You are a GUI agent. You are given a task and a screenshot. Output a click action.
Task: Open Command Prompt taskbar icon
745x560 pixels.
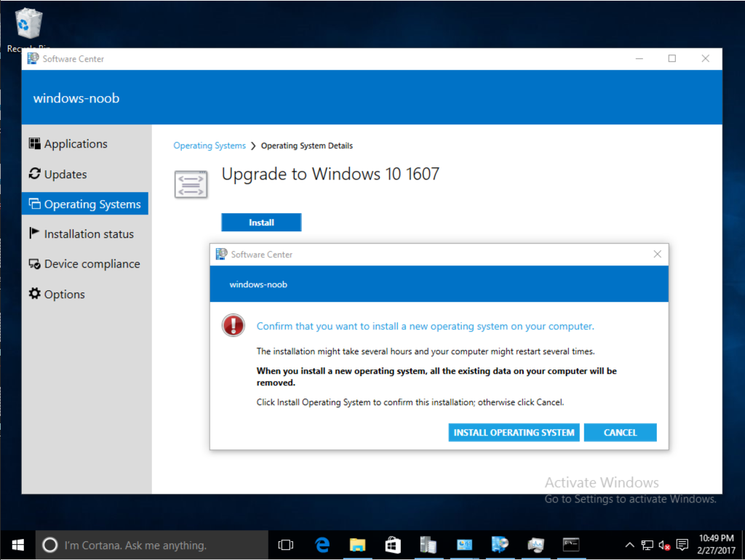570,545
